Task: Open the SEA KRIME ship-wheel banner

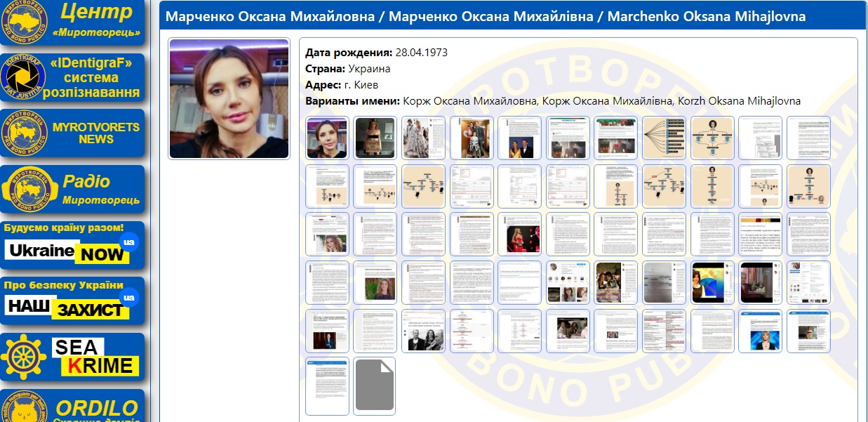Action: [72, 357]
